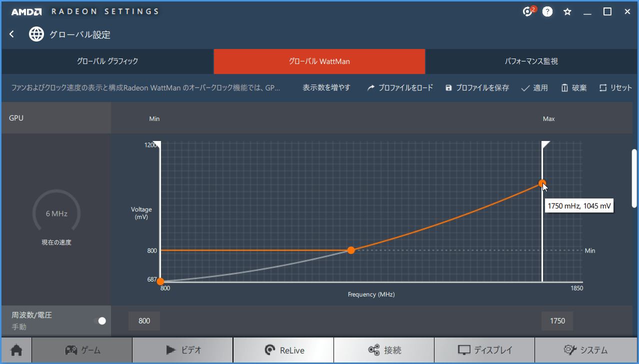
Task: Open the ゲーム section
Action: pyautogui.click(x=82, y=350)
